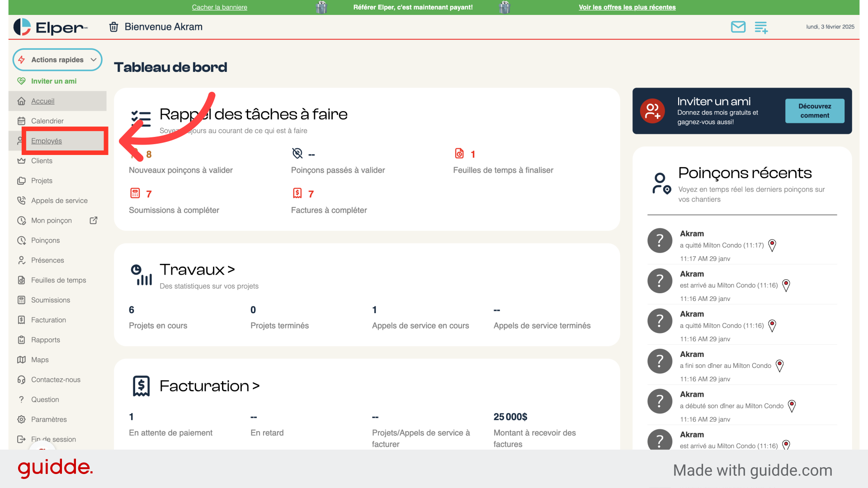Image resolution: width=868 pixels, height=488 pixels.
Task: Click map pin for 'a débuté son dîner'
Action: 792,406
